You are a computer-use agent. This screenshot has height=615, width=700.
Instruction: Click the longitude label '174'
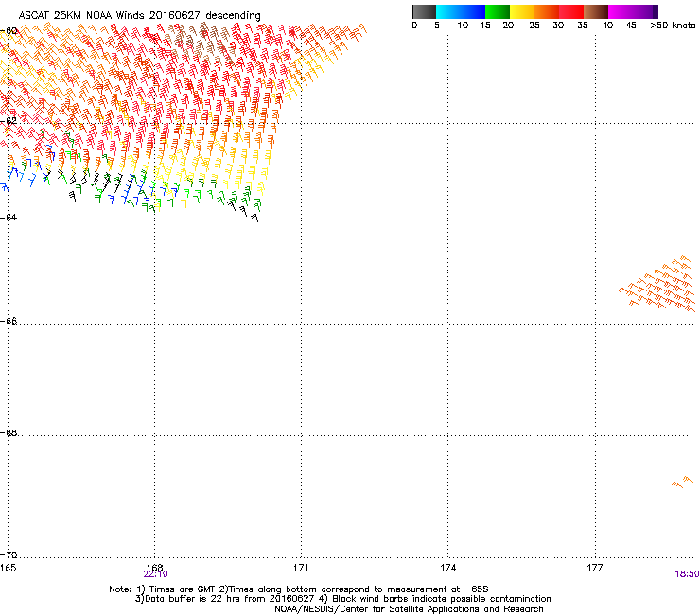(447, 568)
